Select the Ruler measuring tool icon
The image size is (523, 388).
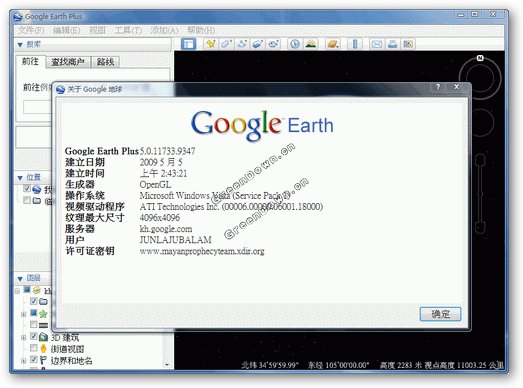tap(355, 44)
